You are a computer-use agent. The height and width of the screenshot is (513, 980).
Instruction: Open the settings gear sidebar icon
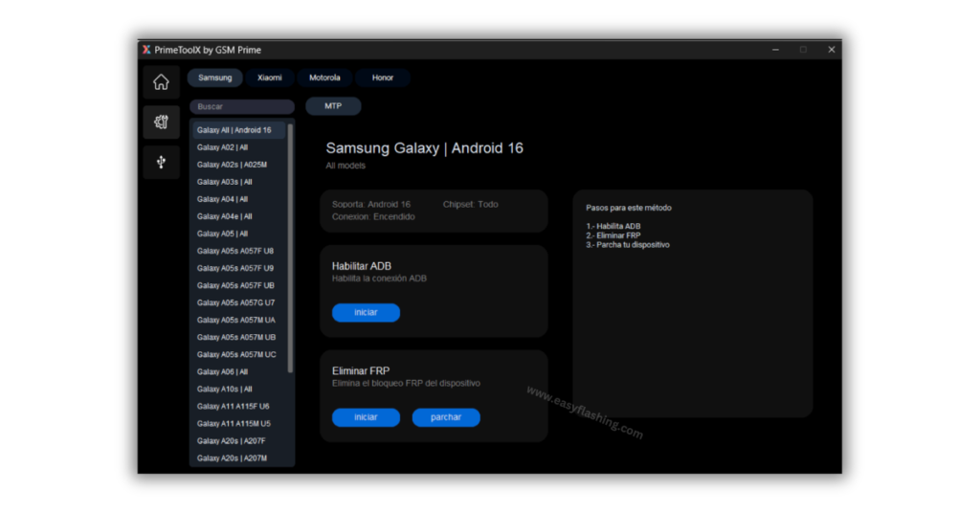[161, 122]
